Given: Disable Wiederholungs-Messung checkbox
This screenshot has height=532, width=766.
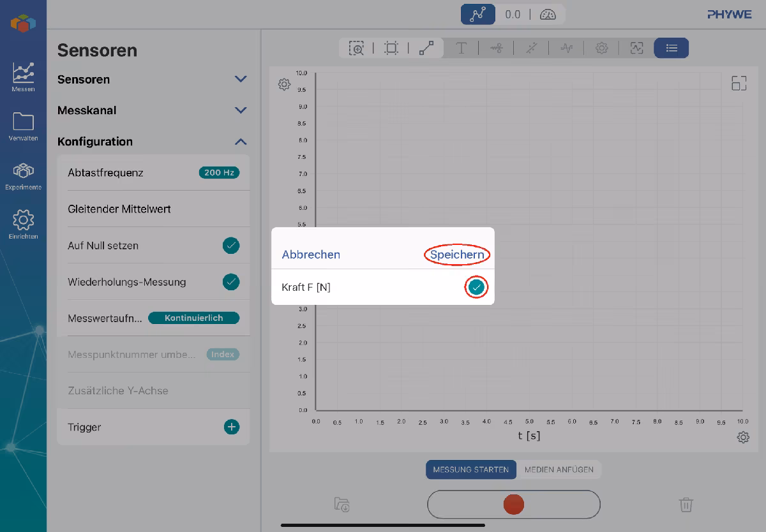Looking at the screenshot, I should click(x=231, y=281).
